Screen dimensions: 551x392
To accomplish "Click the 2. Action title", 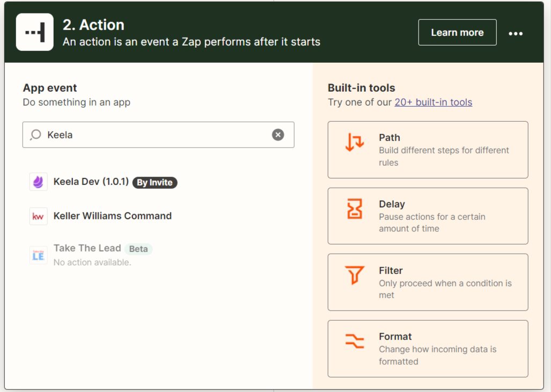I will (93, 25).
